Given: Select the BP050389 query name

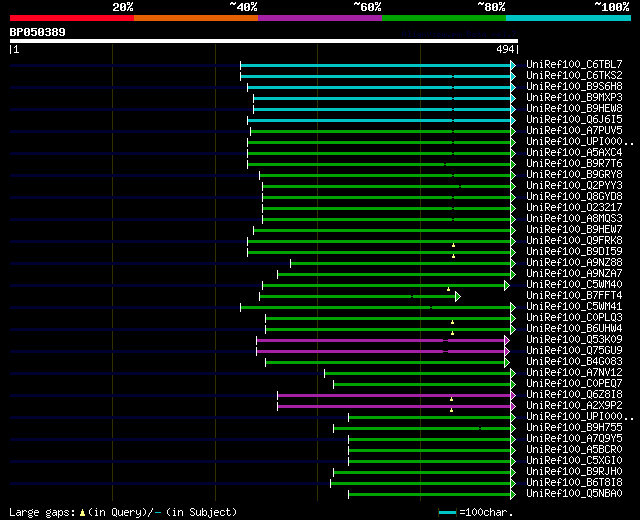Looking at the screenshot, I should (38, 32).
